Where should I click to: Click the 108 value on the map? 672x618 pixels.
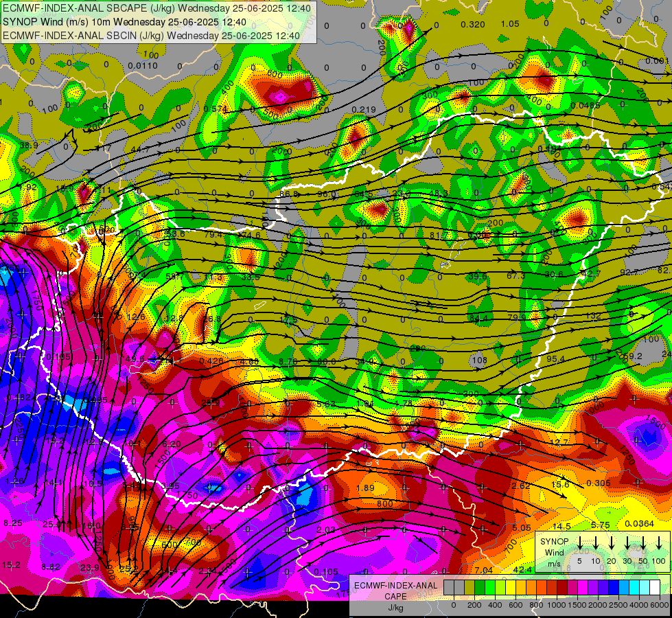click(x=479, y=360)
